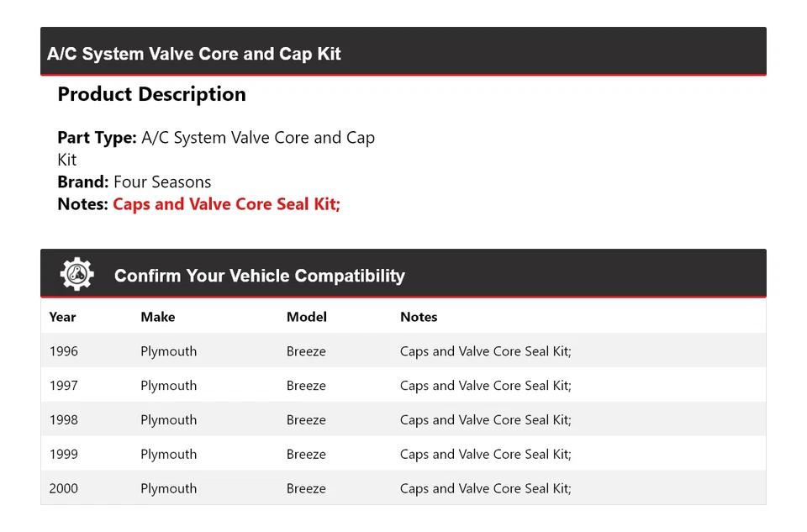Click the Part Type label
Image resolution: width=807 pixels, height=532 pixels.
tap(97, 138)
